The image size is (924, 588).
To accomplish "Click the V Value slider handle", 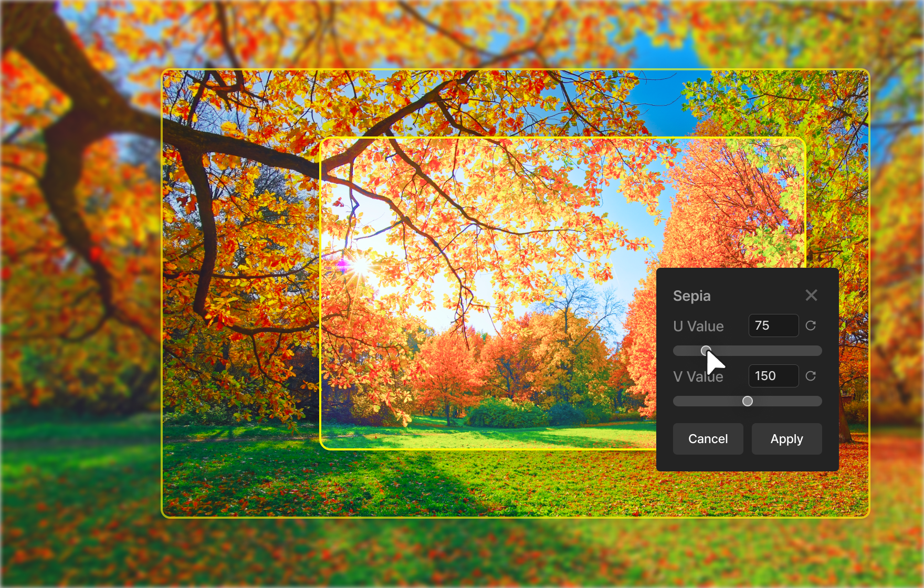I will (x=748, y=401).
